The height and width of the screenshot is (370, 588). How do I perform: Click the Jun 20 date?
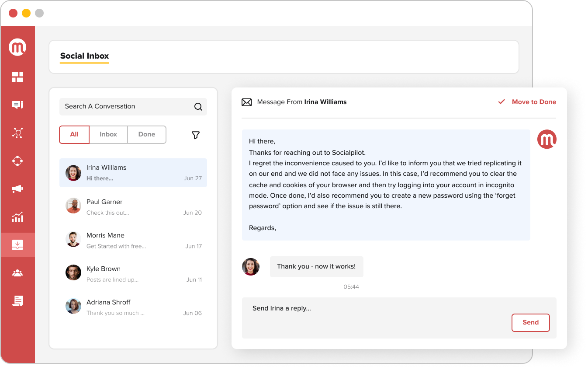[193, 213]
